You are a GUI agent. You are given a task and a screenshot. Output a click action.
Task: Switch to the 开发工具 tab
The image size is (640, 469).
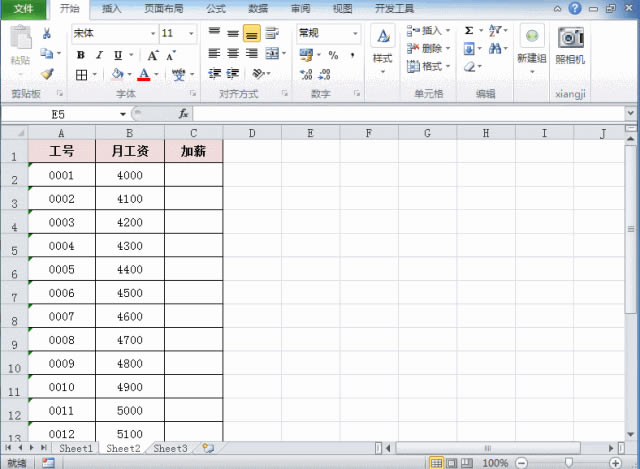pyautogui.click(x=394, y=9)
